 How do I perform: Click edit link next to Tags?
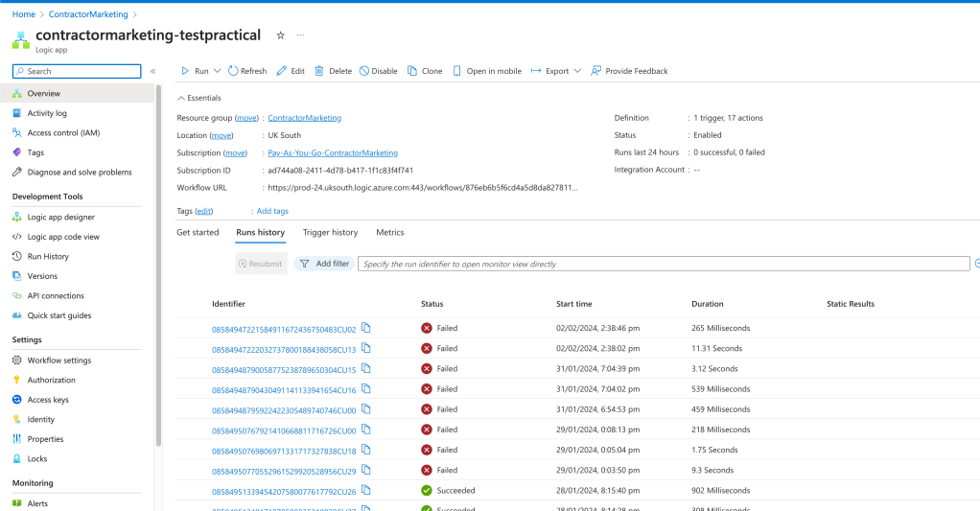click(x=203, y=211)
